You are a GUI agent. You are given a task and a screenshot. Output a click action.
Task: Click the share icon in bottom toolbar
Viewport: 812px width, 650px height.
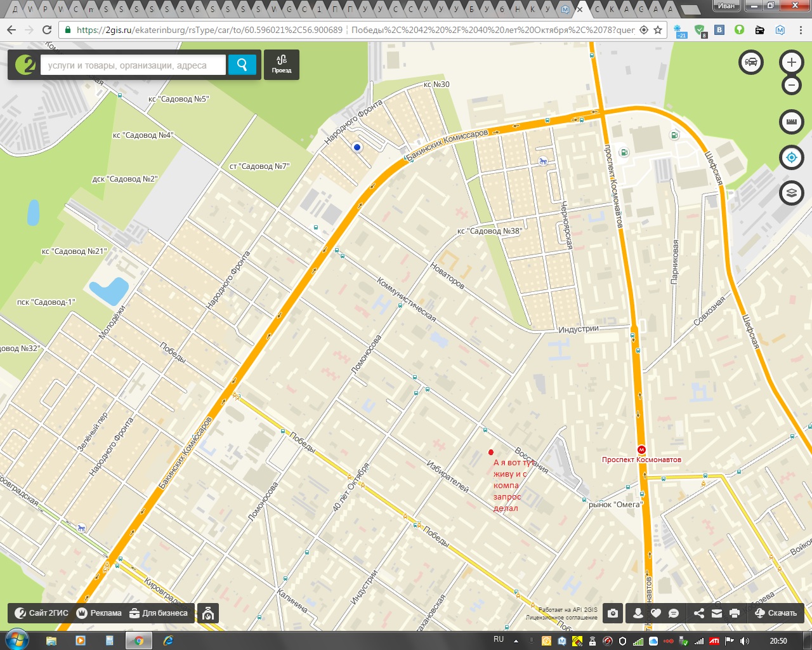click(698, 613)
